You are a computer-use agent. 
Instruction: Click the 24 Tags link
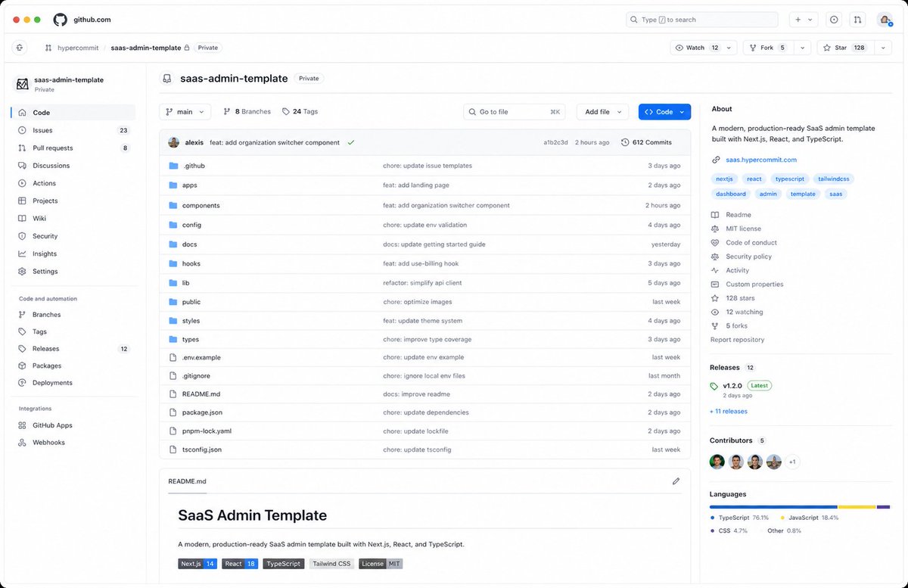point(300,111)
